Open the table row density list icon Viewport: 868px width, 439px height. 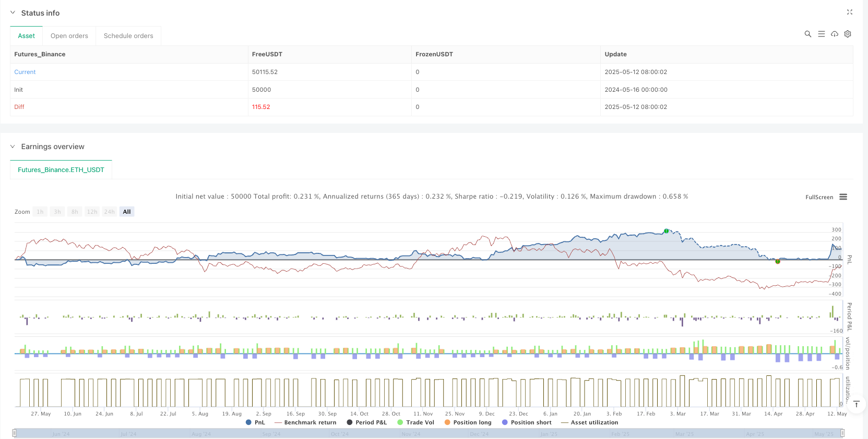pos(821,34)
